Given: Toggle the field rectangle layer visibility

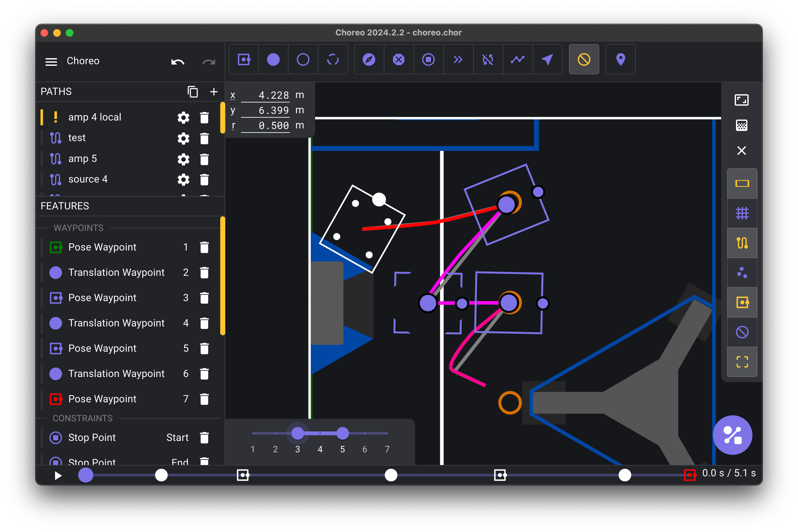Looking at the screenshot, I should pos(742,183).
